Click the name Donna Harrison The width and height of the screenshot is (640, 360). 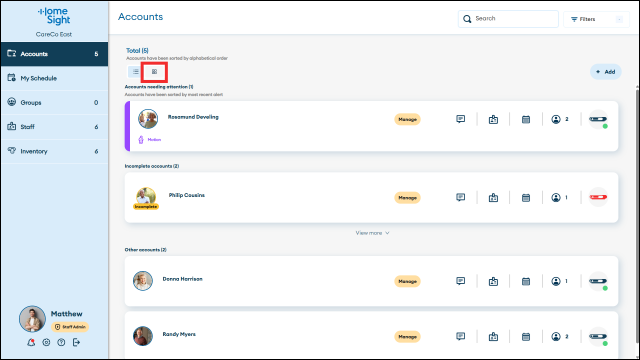point(182,279)
